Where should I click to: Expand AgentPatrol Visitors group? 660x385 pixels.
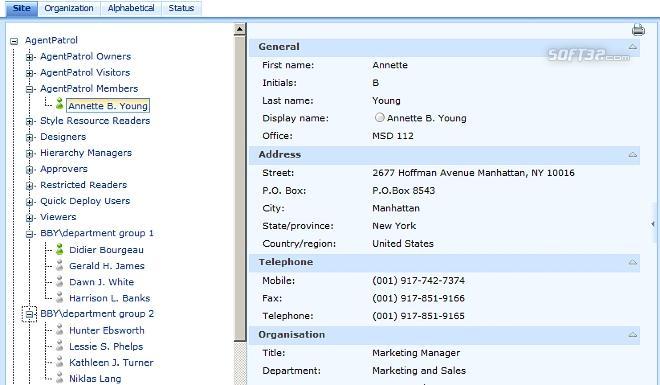tap(29, 73)
